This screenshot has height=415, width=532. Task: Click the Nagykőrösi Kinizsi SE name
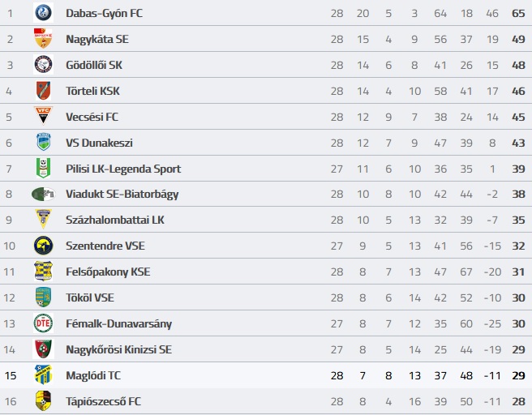coord(118,349)
